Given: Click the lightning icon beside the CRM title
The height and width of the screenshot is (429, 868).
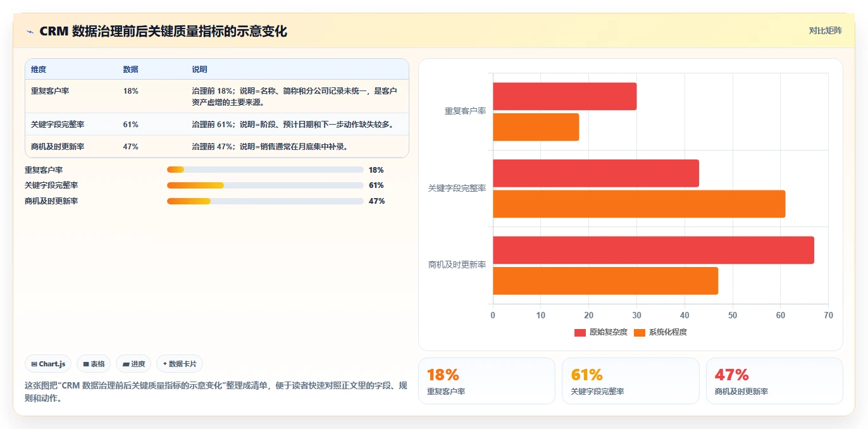Looking at the screenshot, I should click(30, 31).
